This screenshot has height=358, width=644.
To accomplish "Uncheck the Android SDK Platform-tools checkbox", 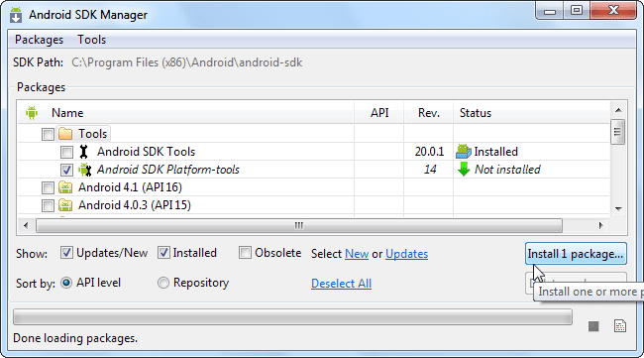I will coord(66,170).
